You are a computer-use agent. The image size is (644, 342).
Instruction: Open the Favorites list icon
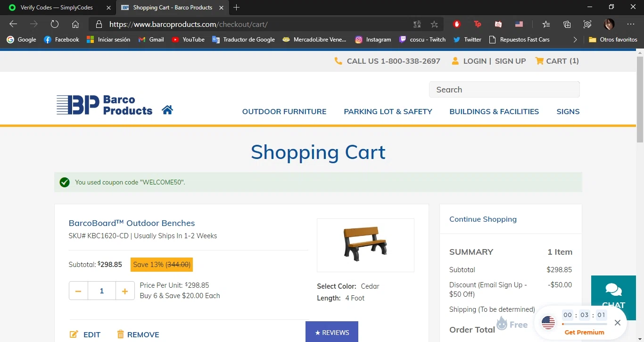pos(546,24)
